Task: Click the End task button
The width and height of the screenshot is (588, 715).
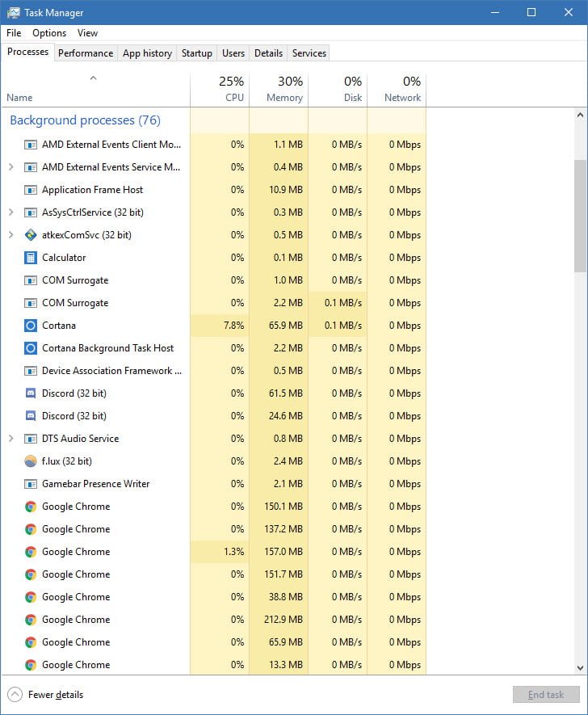Action: point(546,695)
